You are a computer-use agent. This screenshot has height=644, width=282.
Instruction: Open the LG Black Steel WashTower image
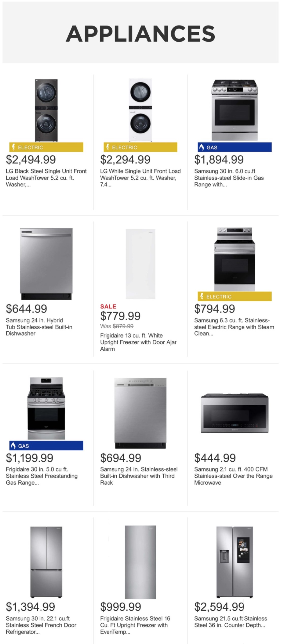46,110
